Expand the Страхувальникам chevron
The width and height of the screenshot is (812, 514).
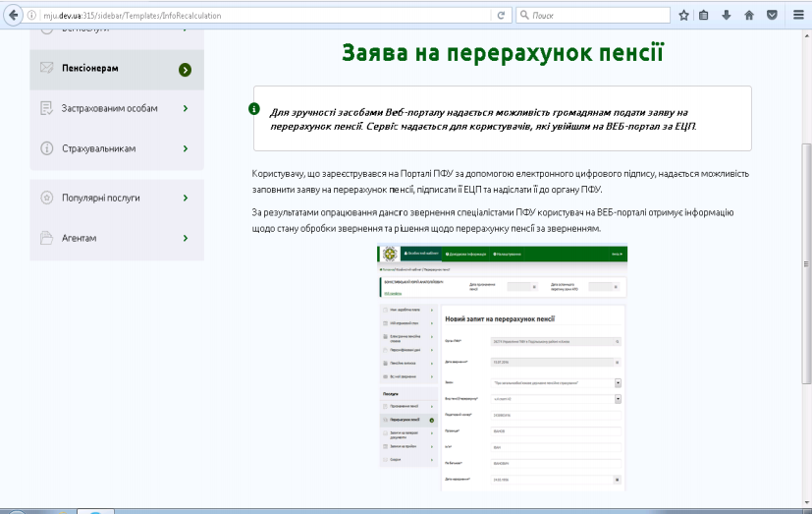[186, 148]
